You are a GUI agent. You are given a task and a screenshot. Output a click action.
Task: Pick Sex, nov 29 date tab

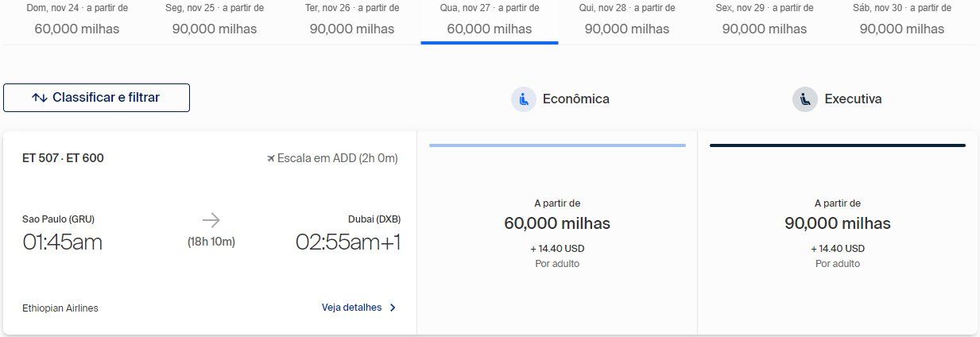(x=765, y=20)
